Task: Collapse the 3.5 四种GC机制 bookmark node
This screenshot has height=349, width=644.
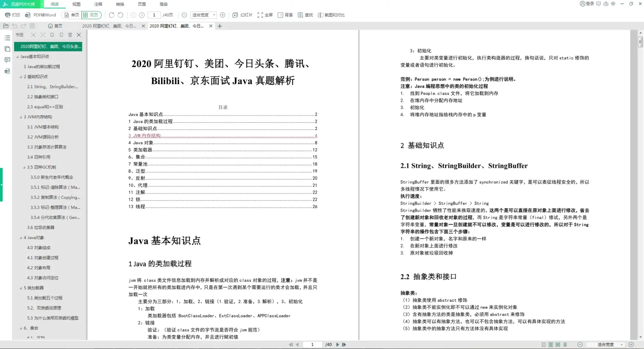Action: 24,167
